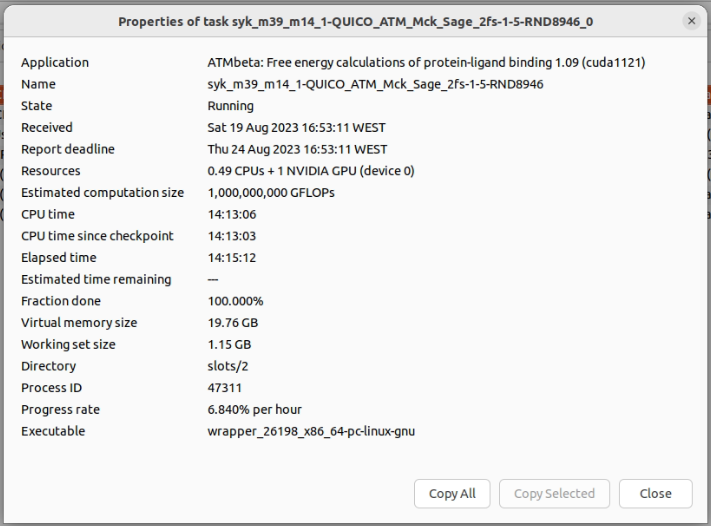
Task: Select the task Name row
Action: tap(38, 85)
